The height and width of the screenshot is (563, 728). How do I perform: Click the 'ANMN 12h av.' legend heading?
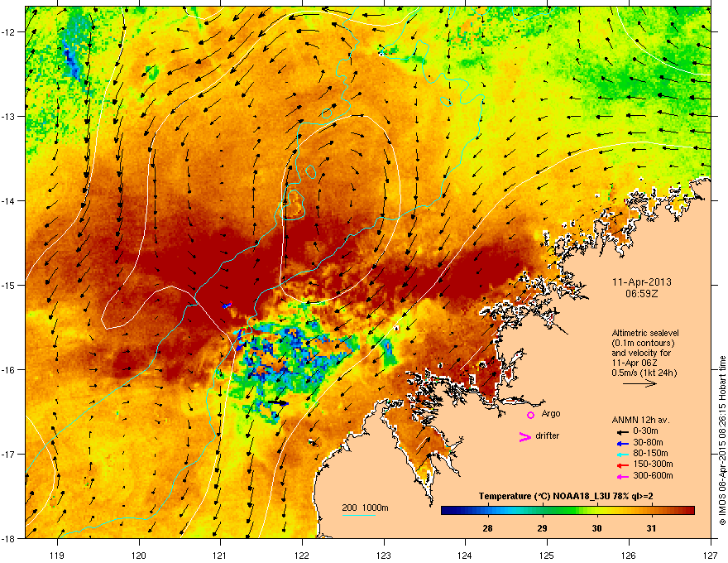[640, 420]
